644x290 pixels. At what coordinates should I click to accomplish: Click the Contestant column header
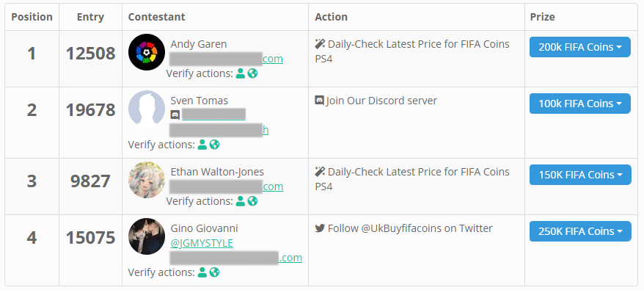pyautogui.click(x=156, y=17)
